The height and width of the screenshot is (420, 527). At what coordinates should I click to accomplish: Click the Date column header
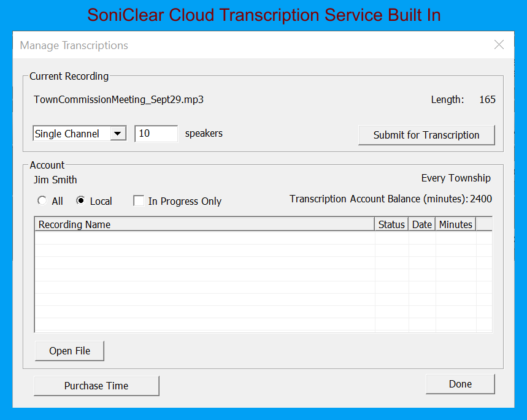[x=421, y=224]
